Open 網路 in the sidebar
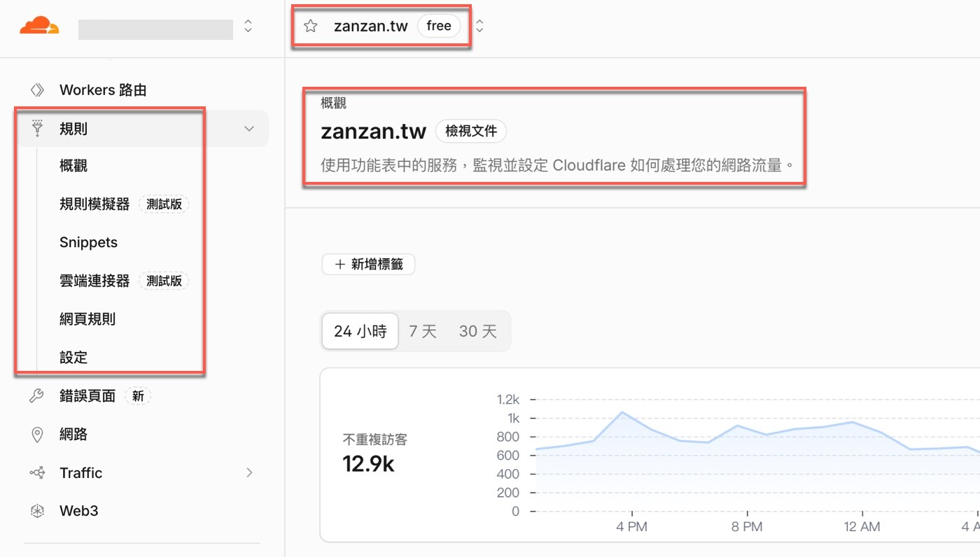Viewport: 980px width, 557px height. (x=73, y=435)
